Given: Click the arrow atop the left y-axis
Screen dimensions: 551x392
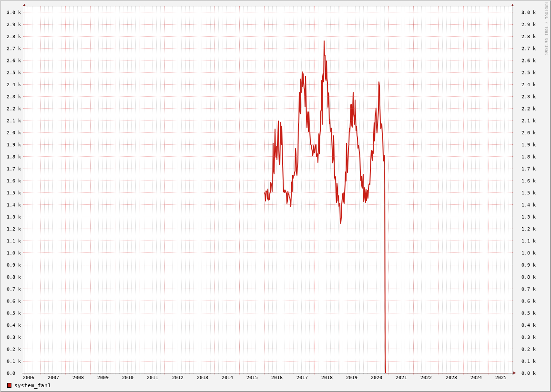Looking at the screenshot, I should click(24, 5).
